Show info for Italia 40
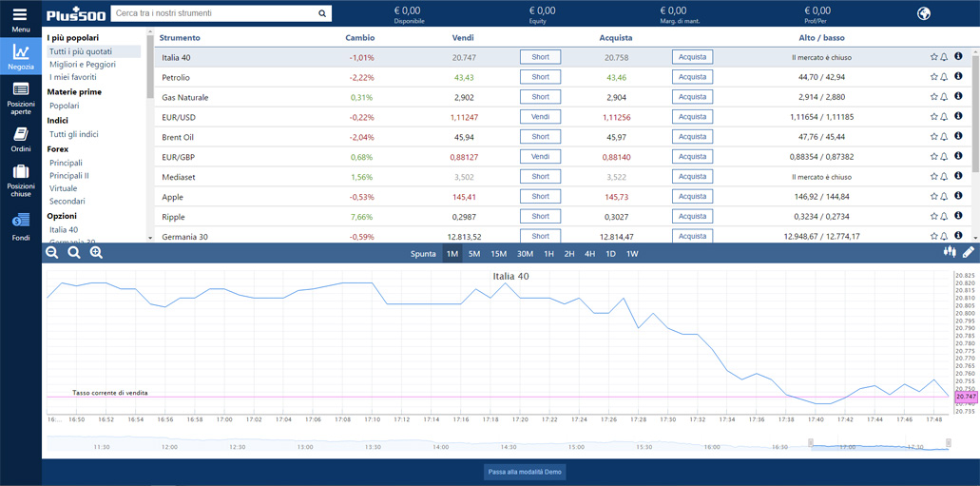 point(958,56)
